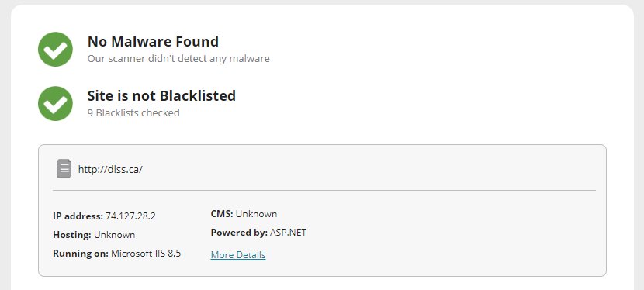The width and height of the screenshot is (644, 290).
Task: Click the Running on label
Action: 81,254
